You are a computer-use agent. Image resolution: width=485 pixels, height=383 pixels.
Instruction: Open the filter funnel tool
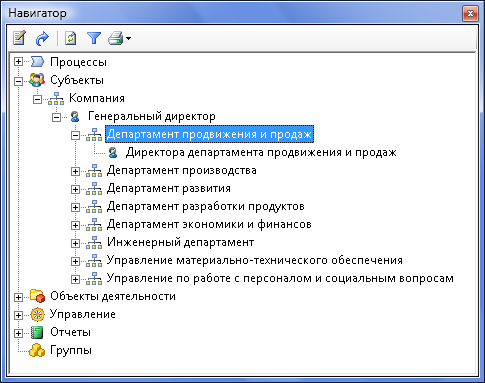point(94,38)
